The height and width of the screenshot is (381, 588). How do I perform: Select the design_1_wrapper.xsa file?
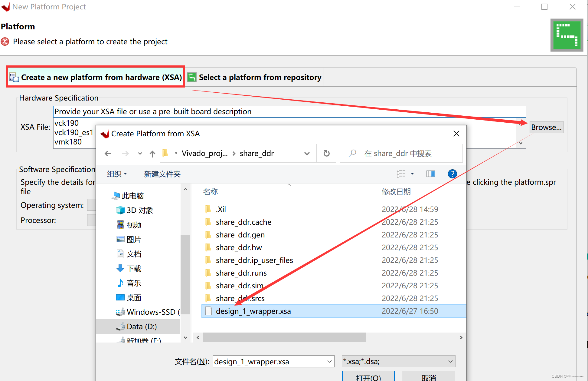coord(253,311)
